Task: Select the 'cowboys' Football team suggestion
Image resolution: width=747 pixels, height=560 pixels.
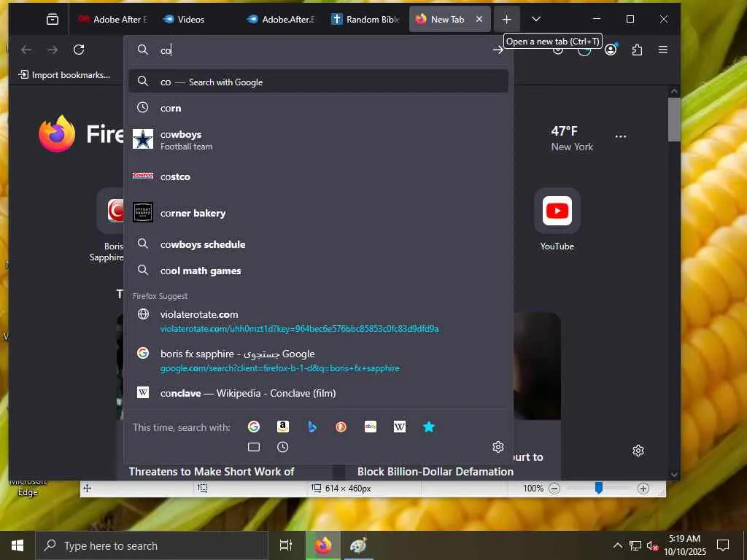Action: click(318, 140)
